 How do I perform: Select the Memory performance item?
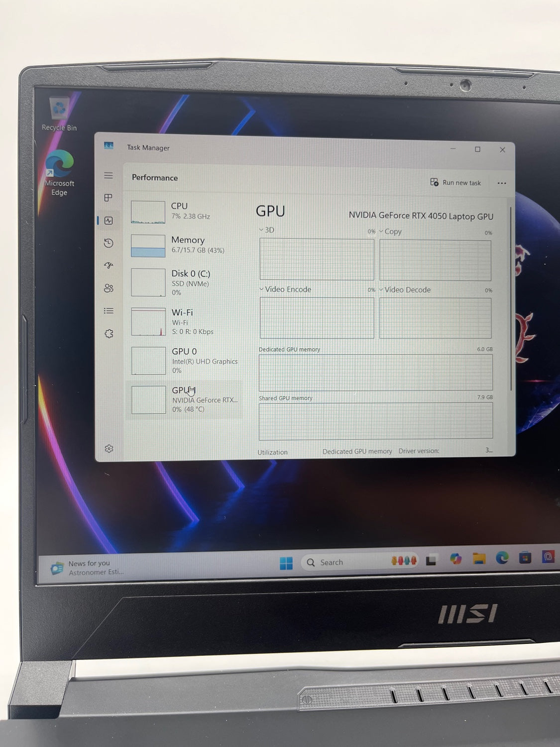tap(184, 245)
